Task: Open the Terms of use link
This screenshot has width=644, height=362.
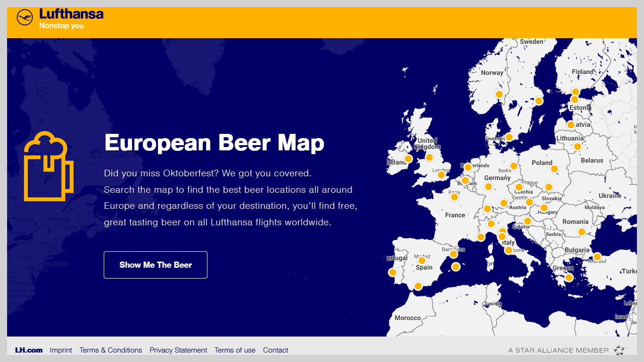Action: click(235, 350)
